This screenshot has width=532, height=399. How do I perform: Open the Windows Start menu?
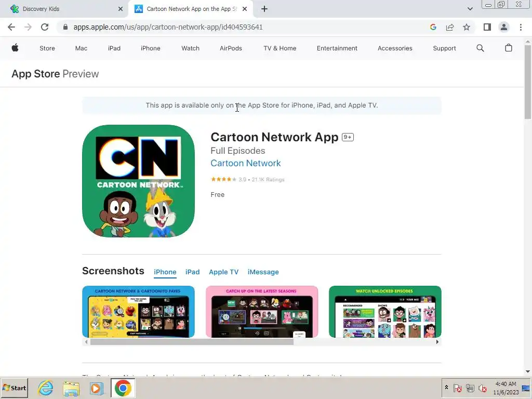(x=14, y=388)
